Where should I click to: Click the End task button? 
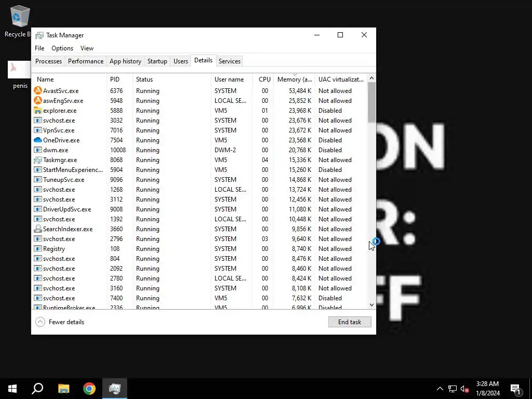[x=350, y=322]
